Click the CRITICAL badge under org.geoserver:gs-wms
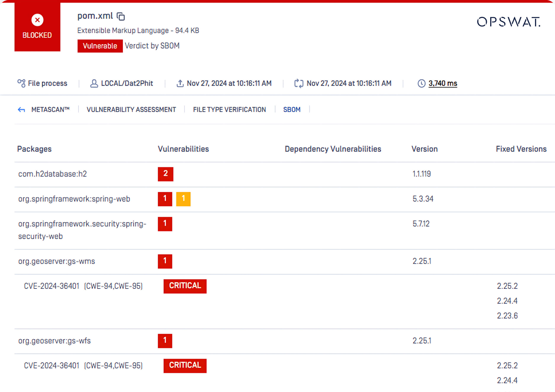The image size is (555, 392). tap(185, 286)
